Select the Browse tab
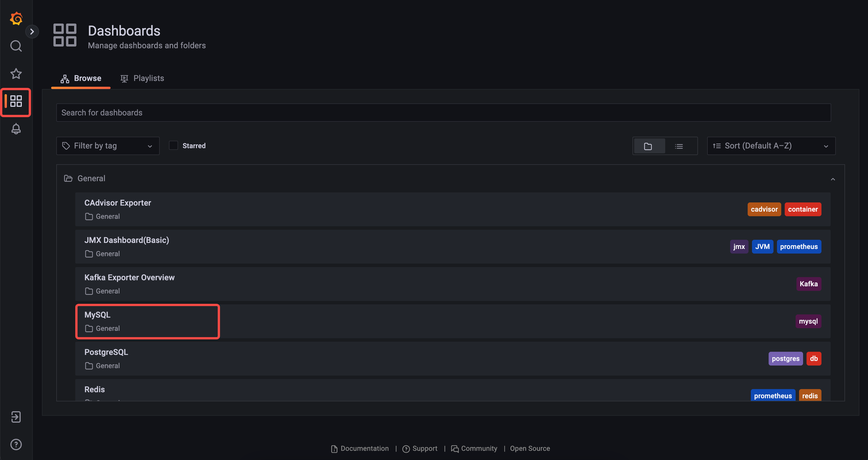 (81, 78)
